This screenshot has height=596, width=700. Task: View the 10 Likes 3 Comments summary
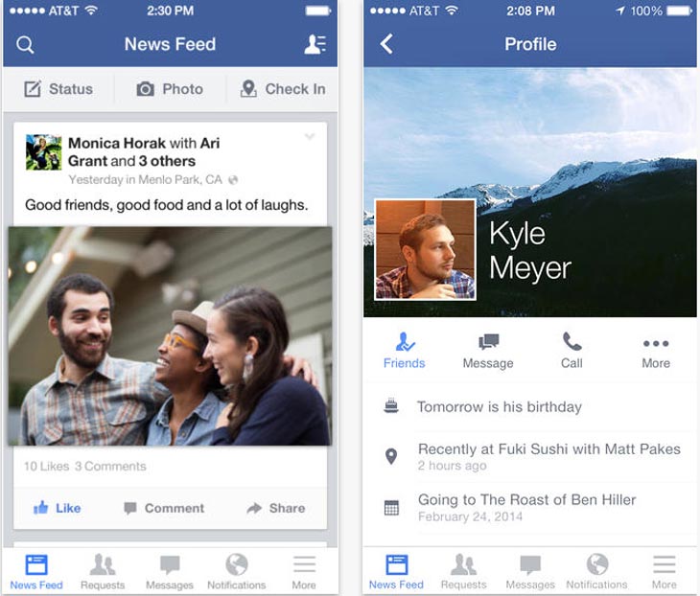(84, 467)
